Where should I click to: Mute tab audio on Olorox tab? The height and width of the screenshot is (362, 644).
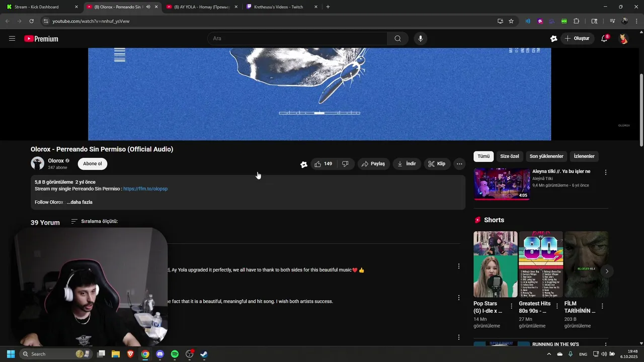[148, 7]
